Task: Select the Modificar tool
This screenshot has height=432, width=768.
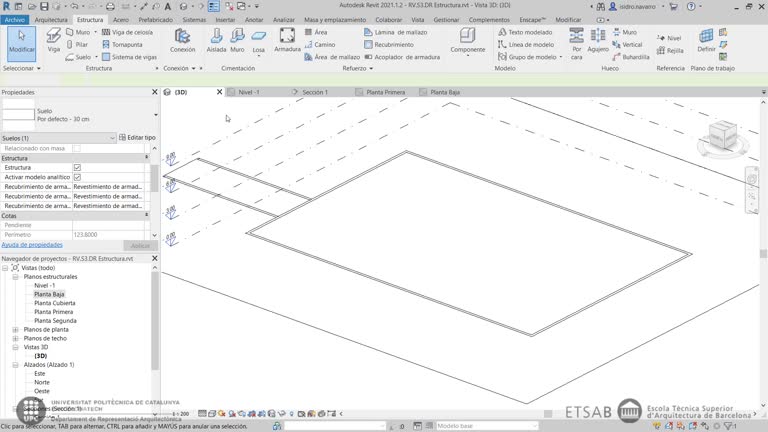Action: [21, 43]
